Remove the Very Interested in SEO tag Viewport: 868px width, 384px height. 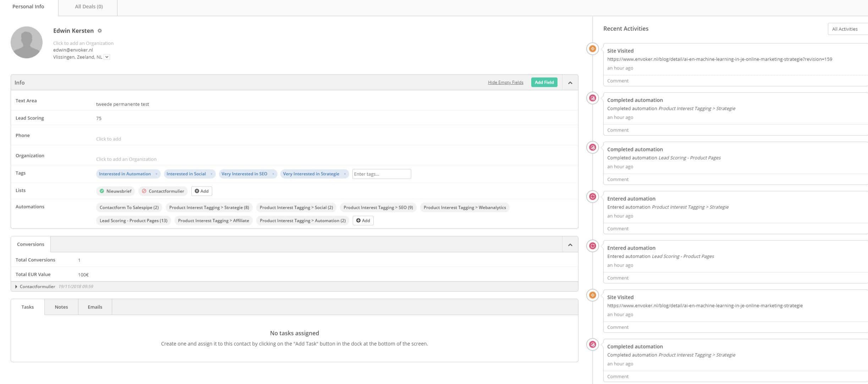pos(273,174)
